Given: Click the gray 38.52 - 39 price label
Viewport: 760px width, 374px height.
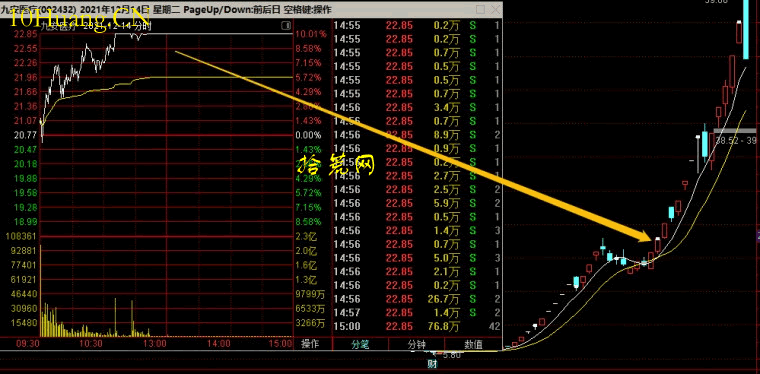Looking at the screenshot, I should coord(735,140).
